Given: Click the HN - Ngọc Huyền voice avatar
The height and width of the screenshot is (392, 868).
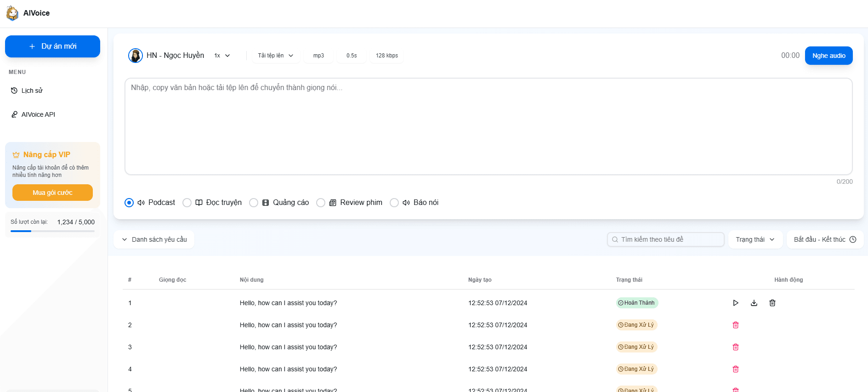Looking at the screenshot, I should click(136, 56).
